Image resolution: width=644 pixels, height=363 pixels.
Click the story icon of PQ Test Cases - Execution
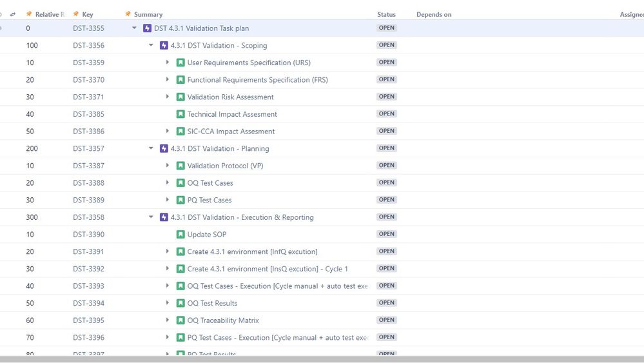[181, 338]
